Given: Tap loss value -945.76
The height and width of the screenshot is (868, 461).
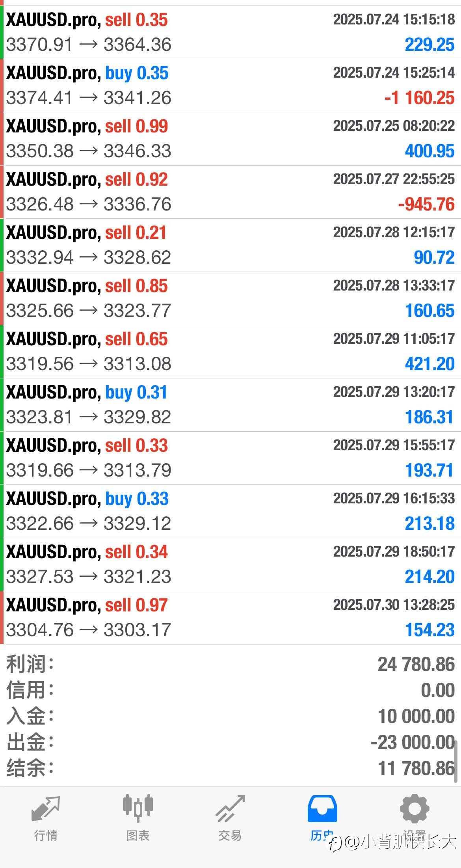Looking at the screenshot, I should click(x=426, y=204).
